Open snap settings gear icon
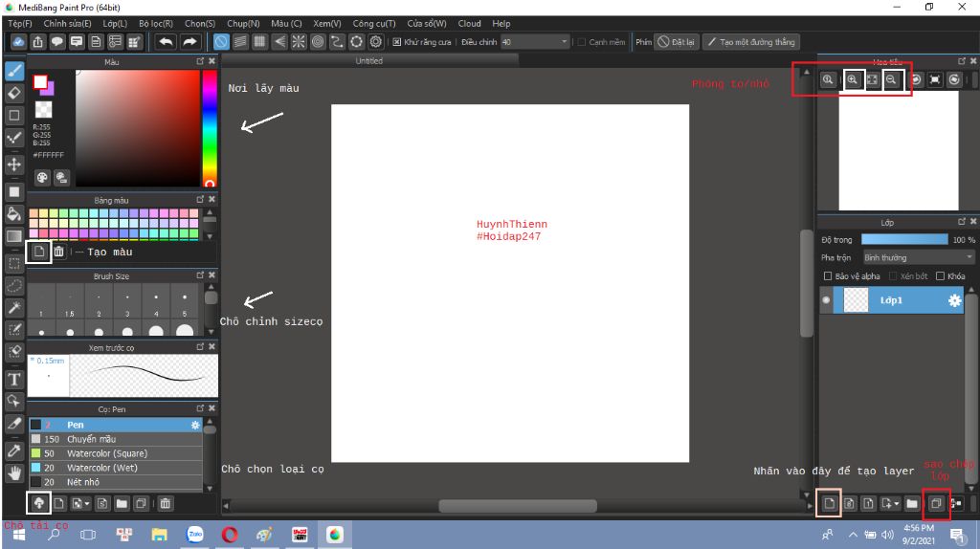 coord(375,42)
